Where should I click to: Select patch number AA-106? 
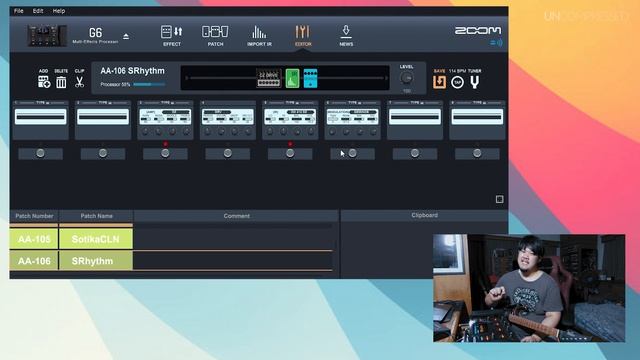[x=34, y=261]
